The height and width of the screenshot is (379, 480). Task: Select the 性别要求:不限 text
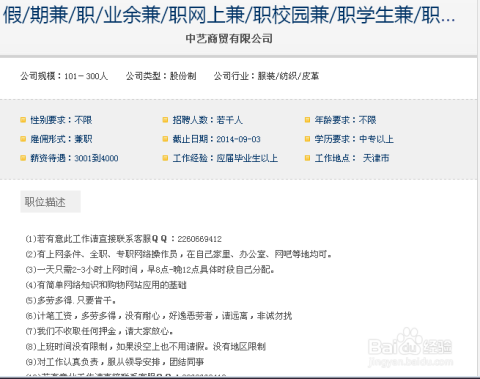[61, 120]
